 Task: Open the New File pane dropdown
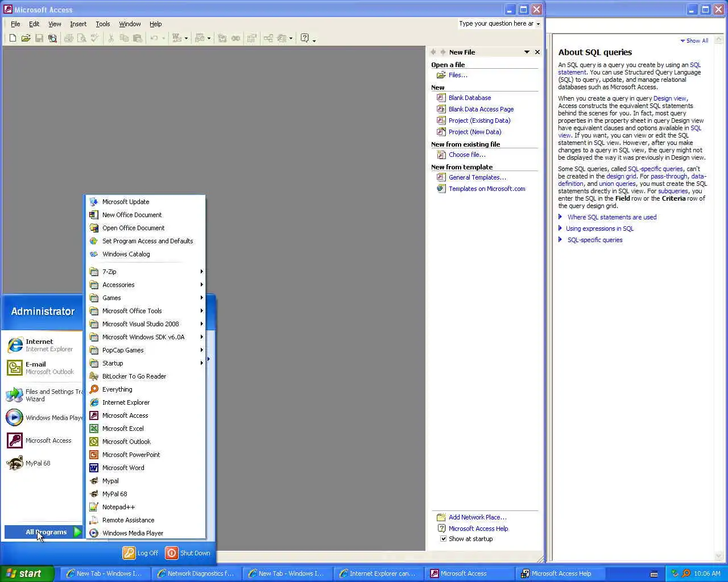click(527, 52)
